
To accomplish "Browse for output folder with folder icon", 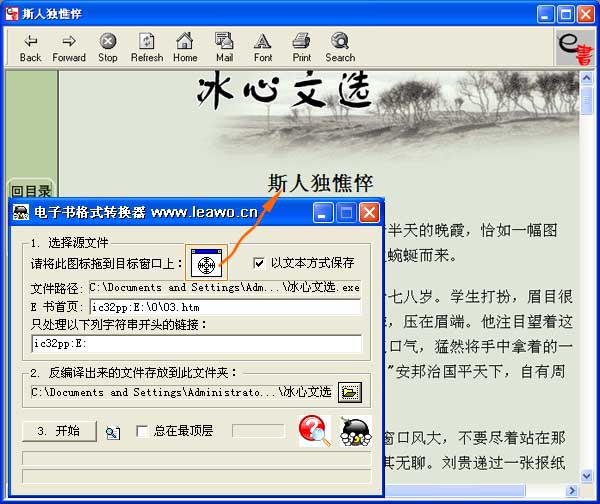I will 349,392.
